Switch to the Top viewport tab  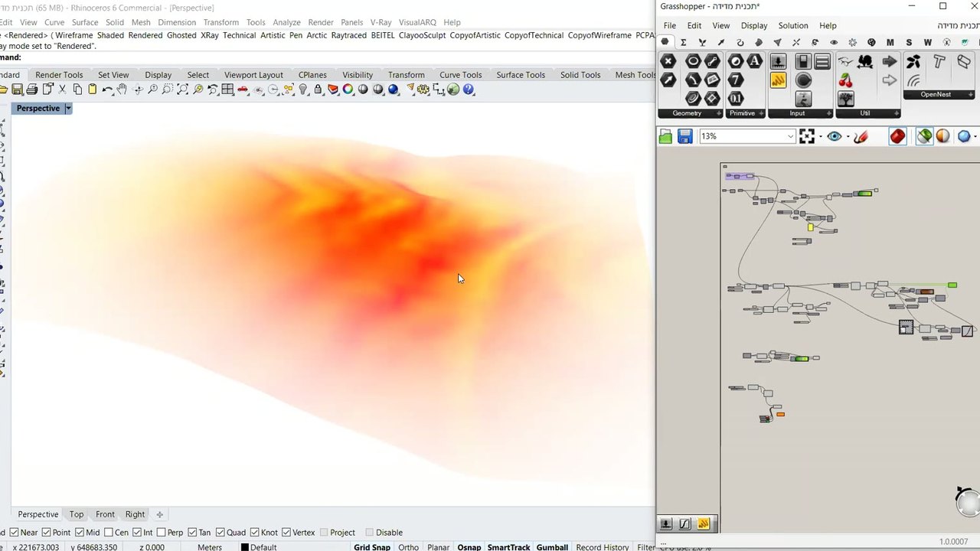tap(77, 514)
